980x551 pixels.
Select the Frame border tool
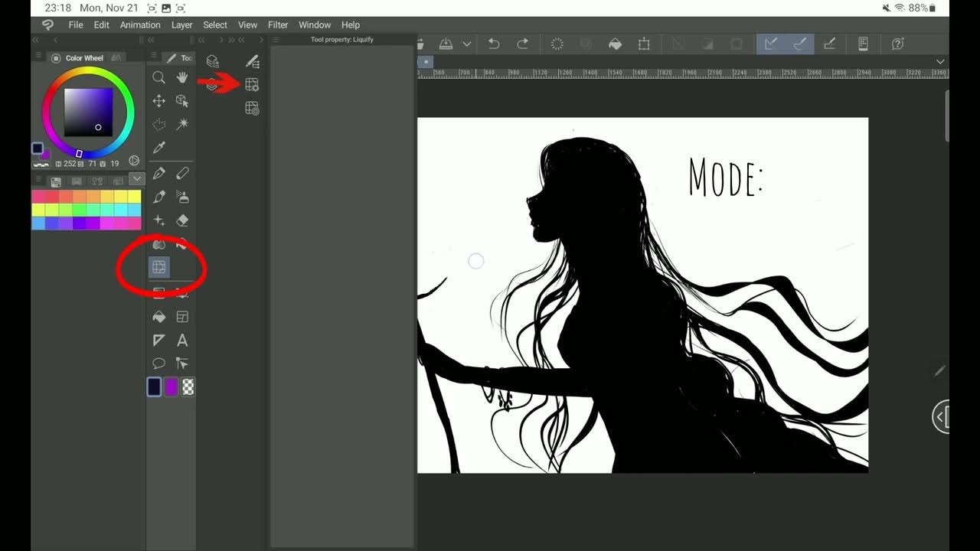click(x=182, y=316)
